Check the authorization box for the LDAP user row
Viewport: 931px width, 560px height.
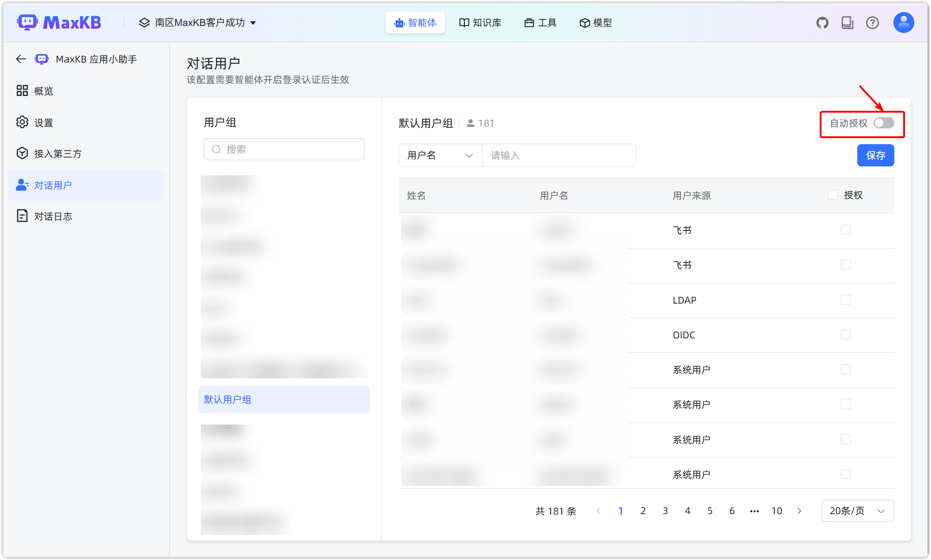[846, 299]
